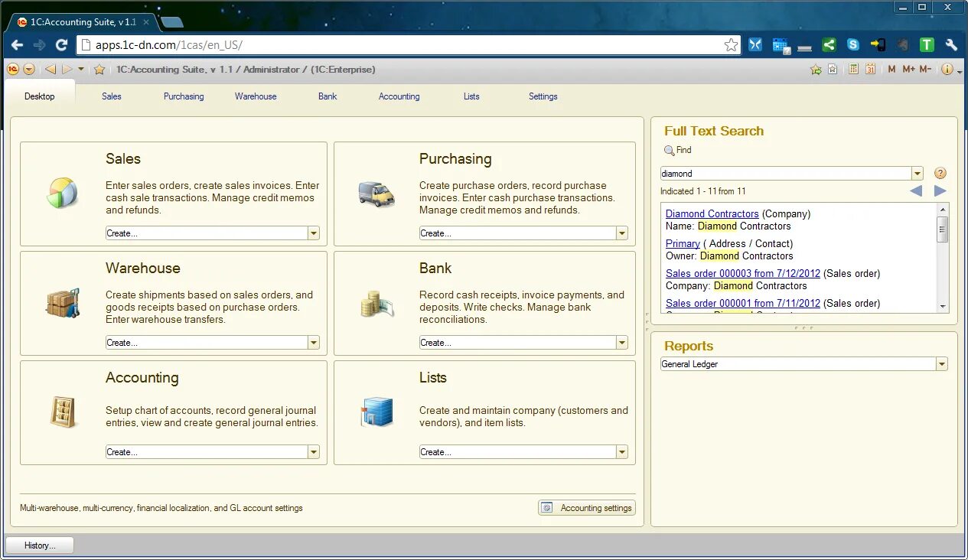Image resolution: width=968 pixels, height=560 pixels.
Task: Reload the page with browser refresh icon
Action: pos(62,45)
